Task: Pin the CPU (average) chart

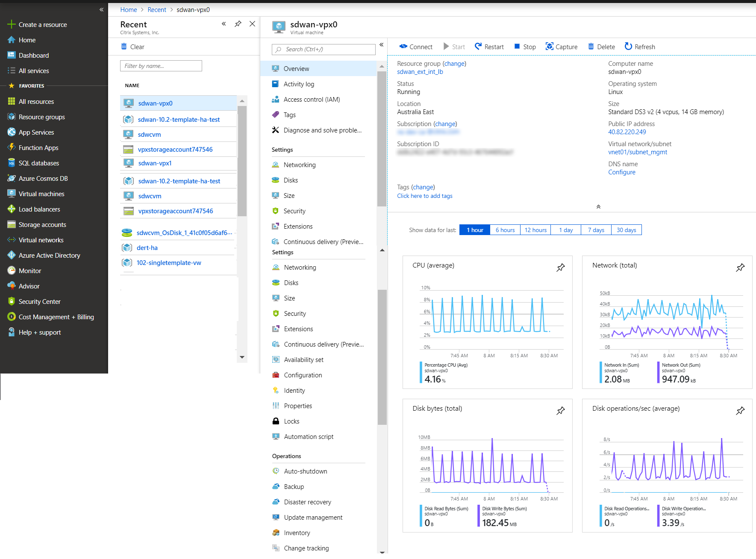Action: pyautogui.click(x=561, y=268)
